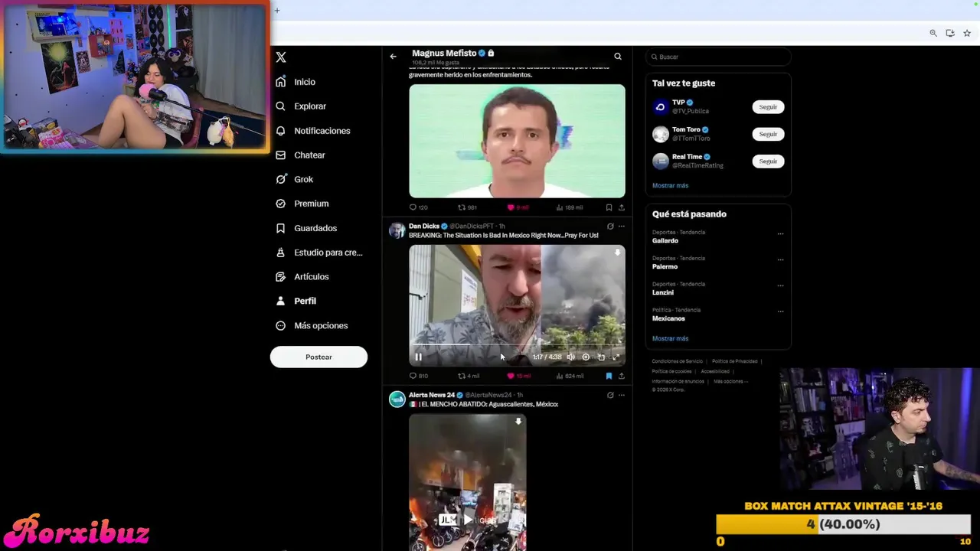Expand Dan Dicks video to fullscreen
980x551 pixels.
tap(616, 357)
